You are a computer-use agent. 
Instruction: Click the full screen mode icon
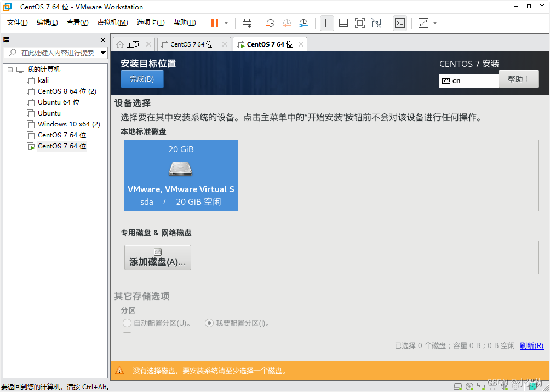pos(360,23)
